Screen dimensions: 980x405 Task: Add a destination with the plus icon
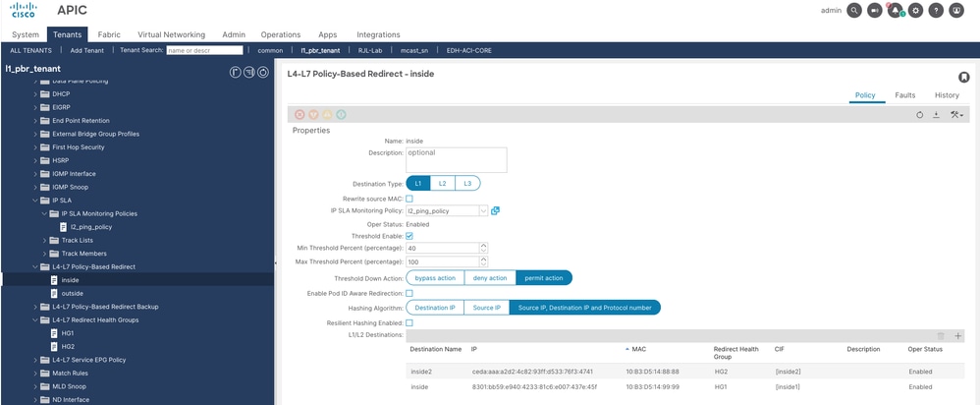click(958, 336)
